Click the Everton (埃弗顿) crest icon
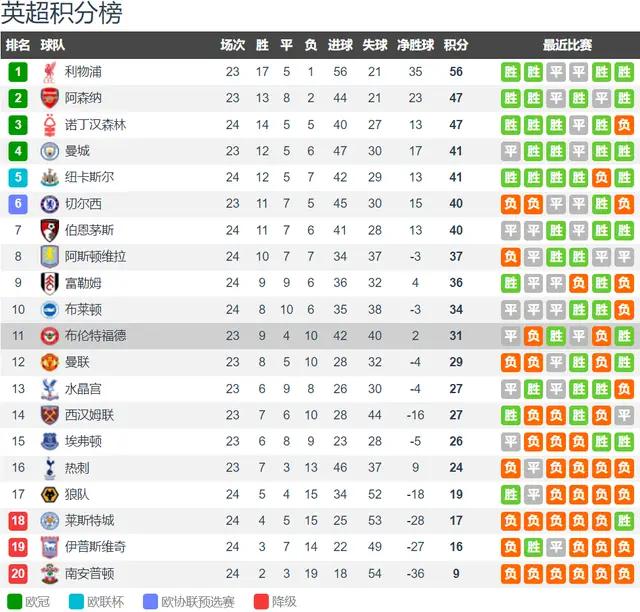Screen dimensions: 640x612 point(48,441)
